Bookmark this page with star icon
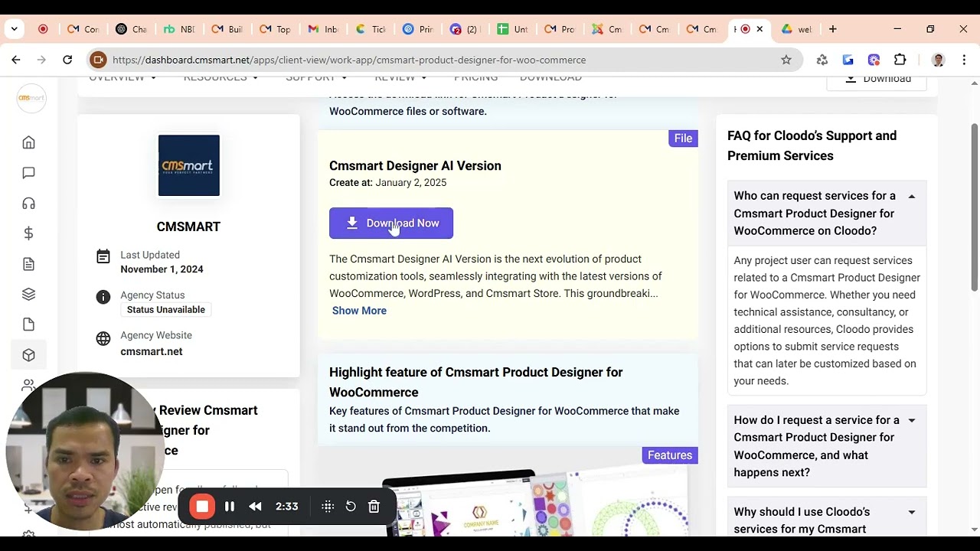 tap(786, 60)
